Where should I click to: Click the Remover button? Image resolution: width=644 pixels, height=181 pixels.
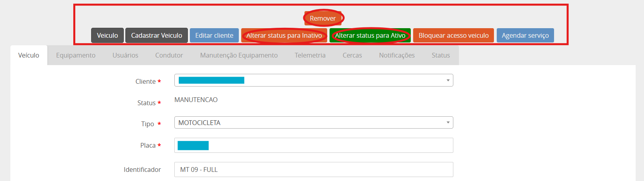coord(323,18)
